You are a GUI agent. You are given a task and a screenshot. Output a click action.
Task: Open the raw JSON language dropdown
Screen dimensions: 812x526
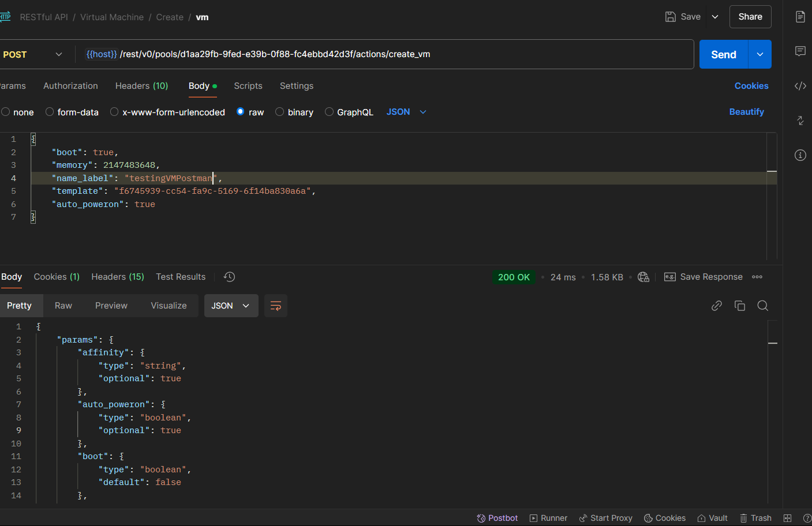pos(406,112)
